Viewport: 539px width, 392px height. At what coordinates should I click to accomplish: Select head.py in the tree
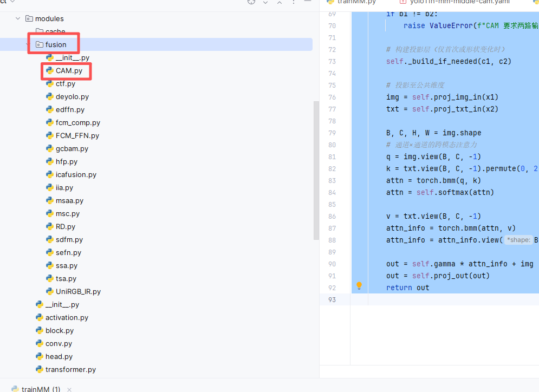click(x=59, y=357)
